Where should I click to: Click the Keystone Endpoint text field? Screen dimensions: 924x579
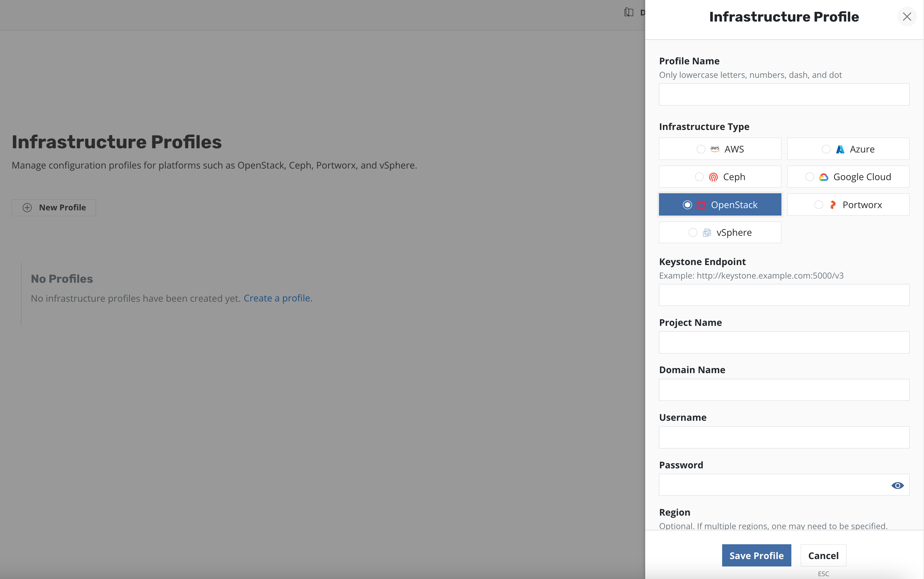pos(784,295)
